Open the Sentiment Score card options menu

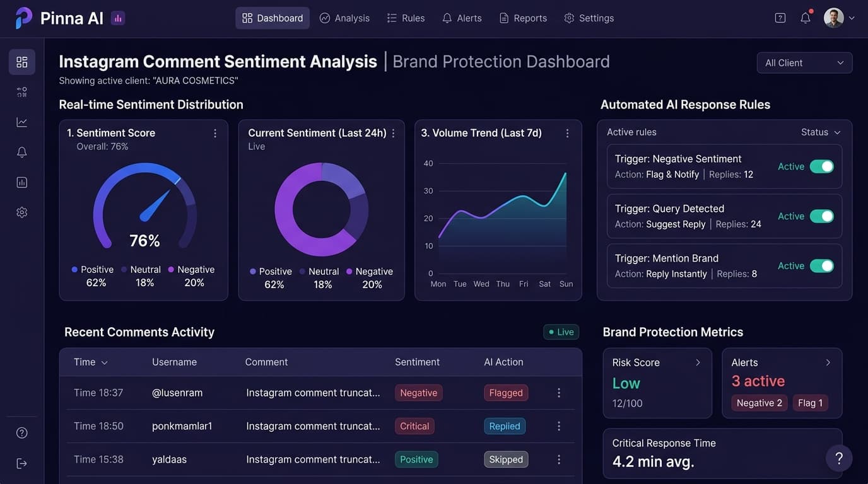[x=215, y=133]
